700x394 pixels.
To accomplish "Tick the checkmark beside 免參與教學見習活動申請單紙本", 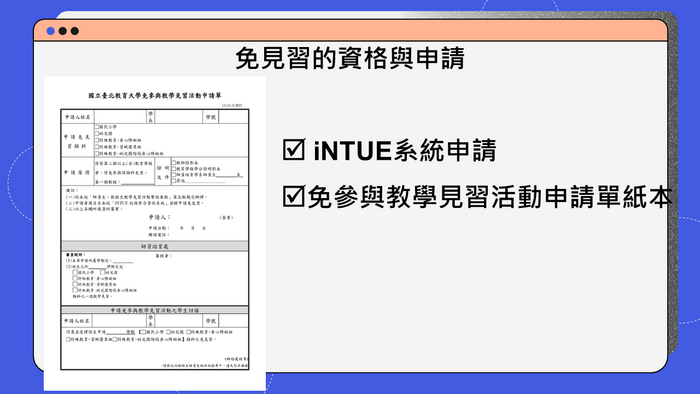I will click(x=293, y=196).
